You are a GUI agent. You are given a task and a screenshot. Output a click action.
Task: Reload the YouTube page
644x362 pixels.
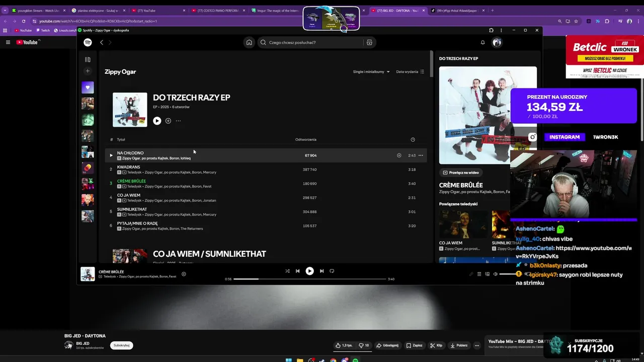point(24,21)
